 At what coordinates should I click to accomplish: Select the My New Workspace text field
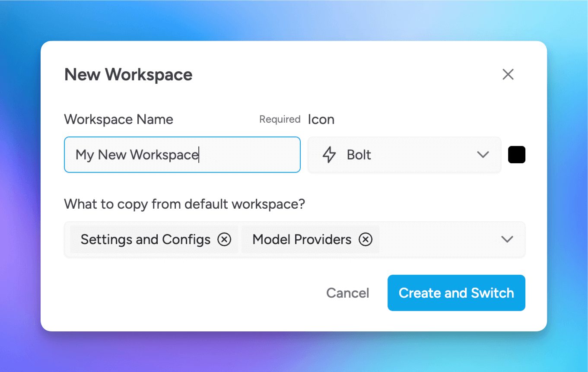pyautogui.click(x=181, y=155)
